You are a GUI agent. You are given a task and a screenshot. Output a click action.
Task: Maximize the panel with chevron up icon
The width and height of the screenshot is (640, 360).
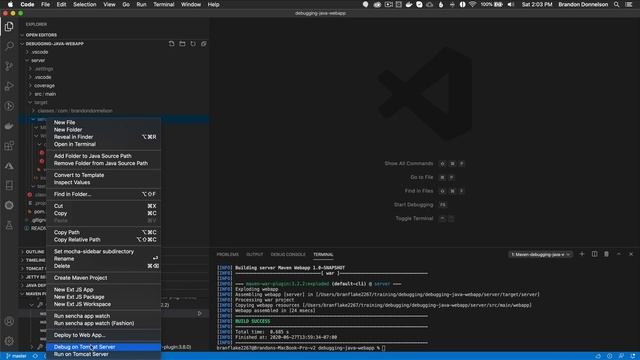click(619, 254)
